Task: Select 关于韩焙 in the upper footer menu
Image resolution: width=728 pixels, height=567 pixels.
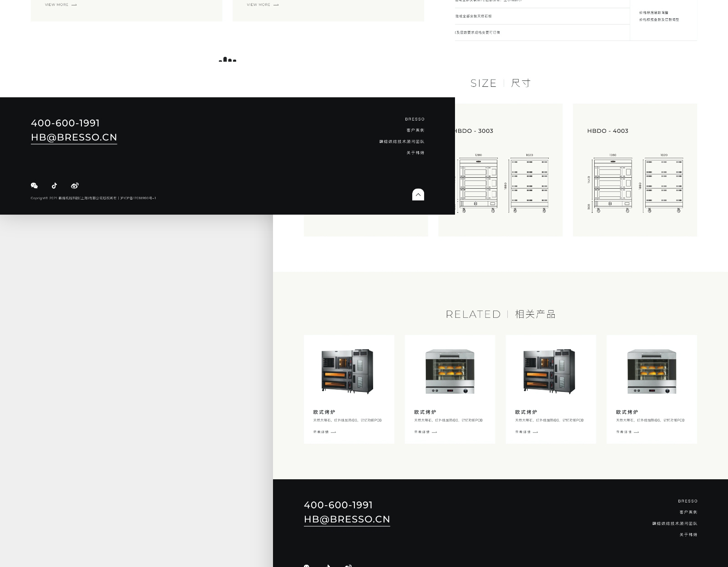Action: pyautogui.click(x=415, y=153)
